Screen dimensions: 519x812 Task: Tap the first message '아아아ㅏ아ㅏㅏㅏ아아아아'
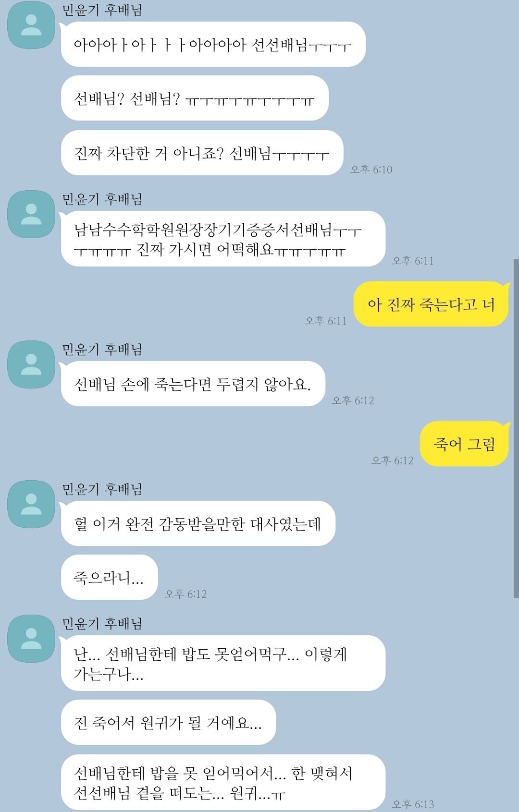coord(213,44)
